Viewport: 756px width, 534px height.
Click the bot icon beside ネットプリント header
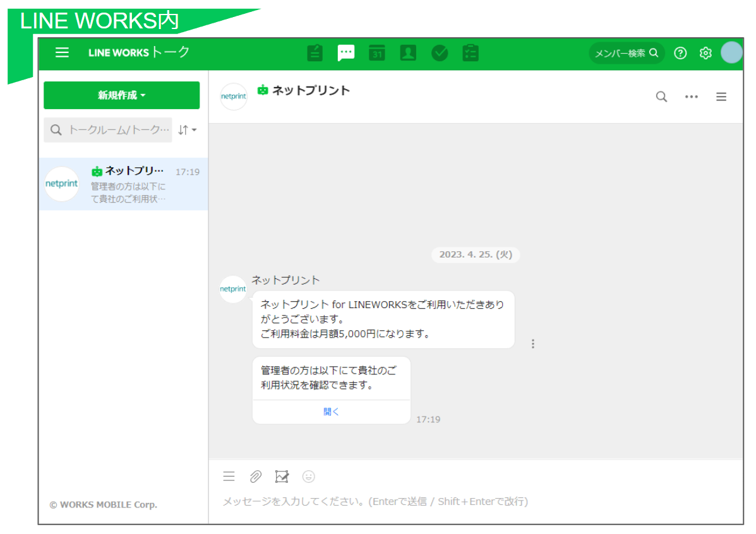pyautogui.click(x=262, y=90)
